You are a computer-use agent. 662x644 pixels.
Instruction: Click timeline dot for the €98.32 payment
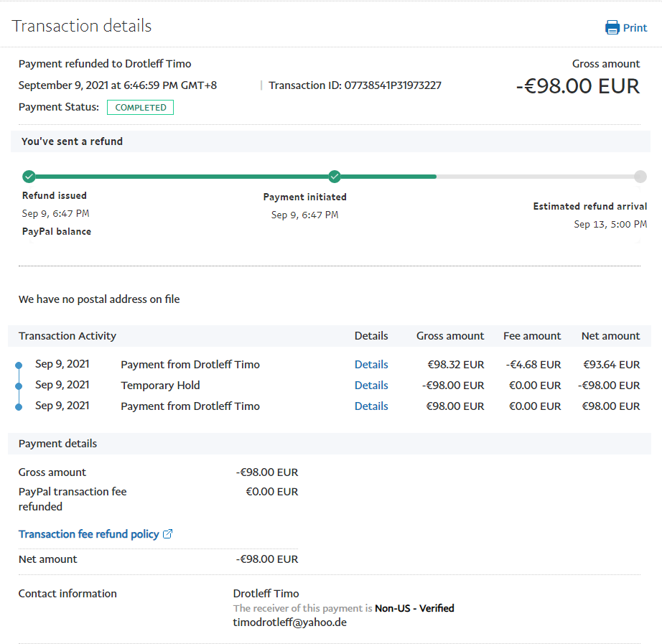19,365
